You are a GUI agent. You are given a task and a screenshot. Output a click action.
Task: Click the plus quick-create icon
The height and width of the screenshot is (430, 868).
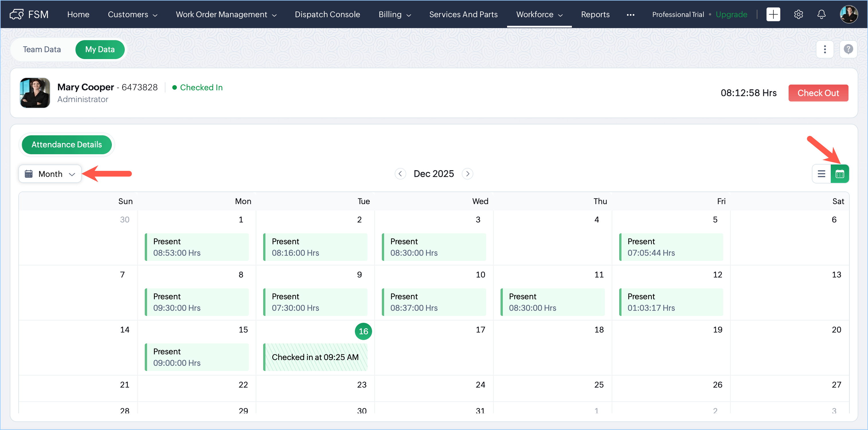[773, 15]
